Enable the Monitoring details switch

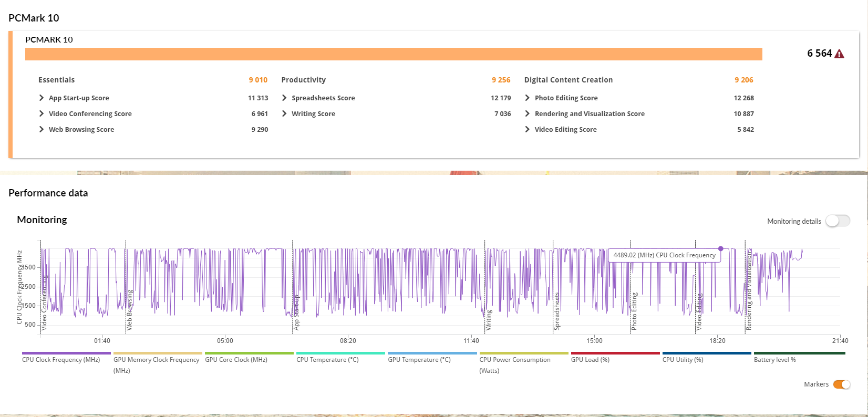click(838, 221)
